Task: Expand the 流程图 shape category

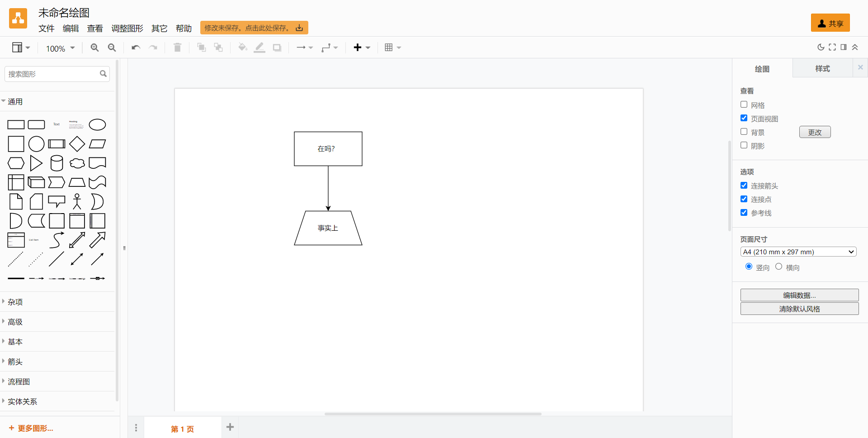Action: click(x=19, y=381)
